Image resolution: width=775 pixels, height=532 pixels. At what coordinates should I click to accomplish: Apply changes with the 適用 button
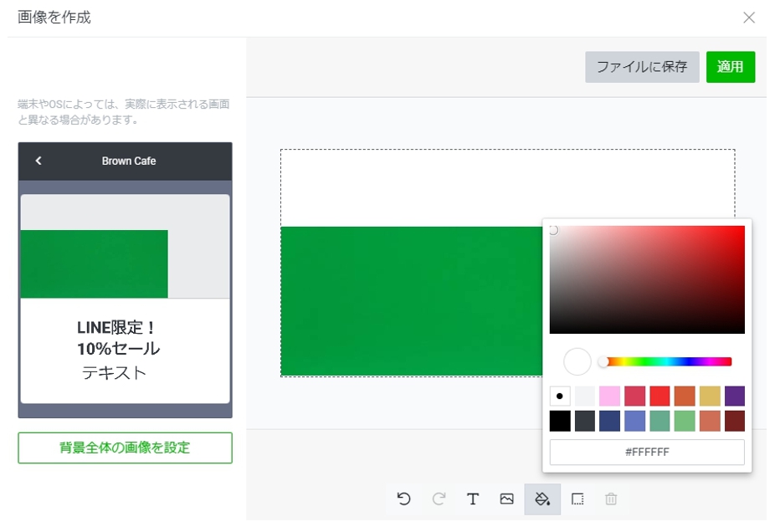730,67
